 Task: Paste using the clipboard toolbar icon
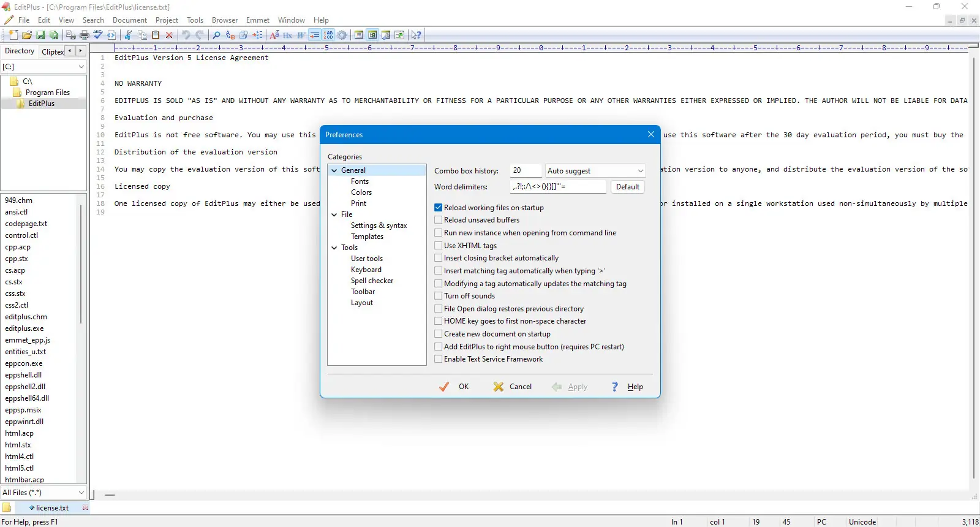[x=156, y=35]
